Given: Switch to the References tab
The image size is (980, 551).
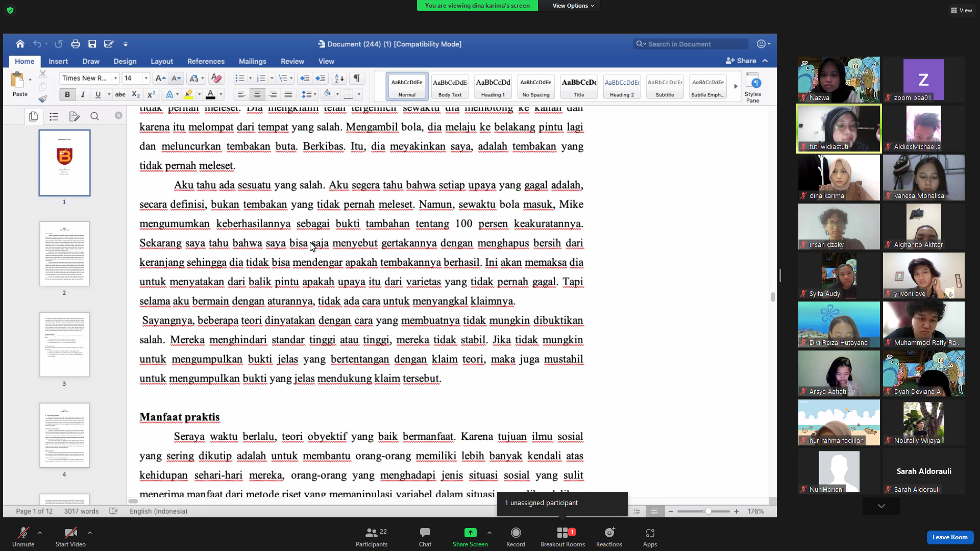Looking at the screenshot, I should [x=206, y=61].
